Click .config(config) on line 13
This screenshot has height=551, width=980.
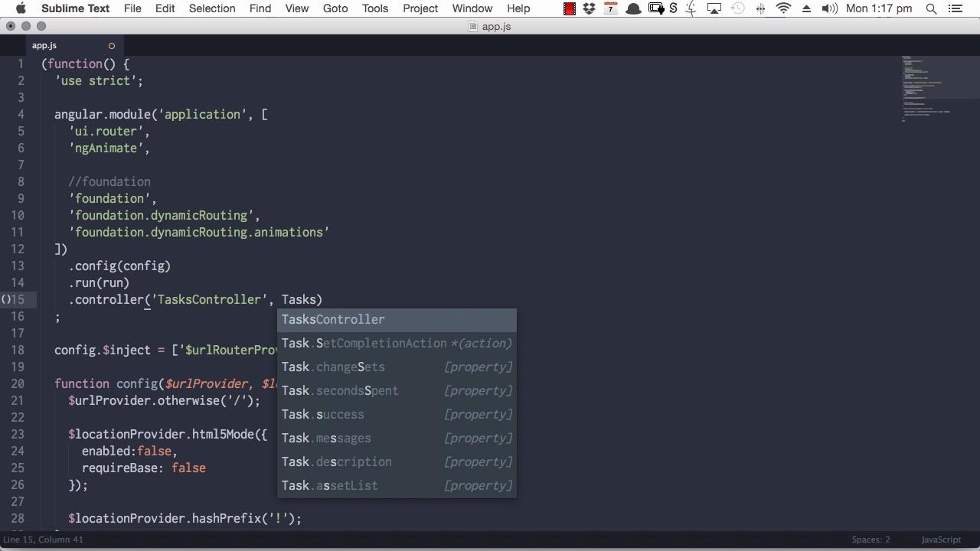(119, 266)
